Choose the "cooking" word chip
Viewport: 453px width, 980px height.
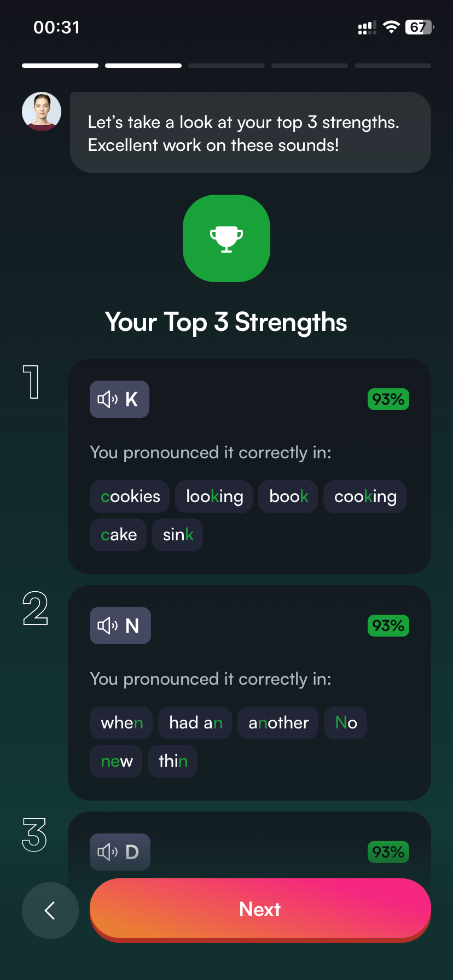(x=365, y=497)
